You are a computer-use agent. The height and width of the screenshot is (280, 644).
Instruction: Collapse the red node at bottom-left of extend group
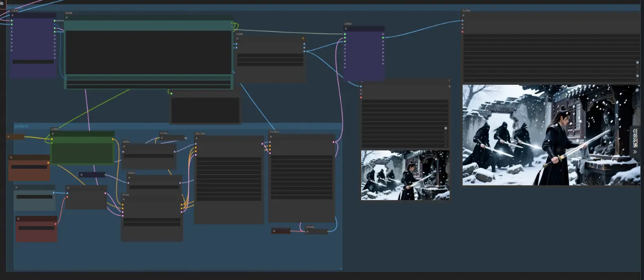18,219
